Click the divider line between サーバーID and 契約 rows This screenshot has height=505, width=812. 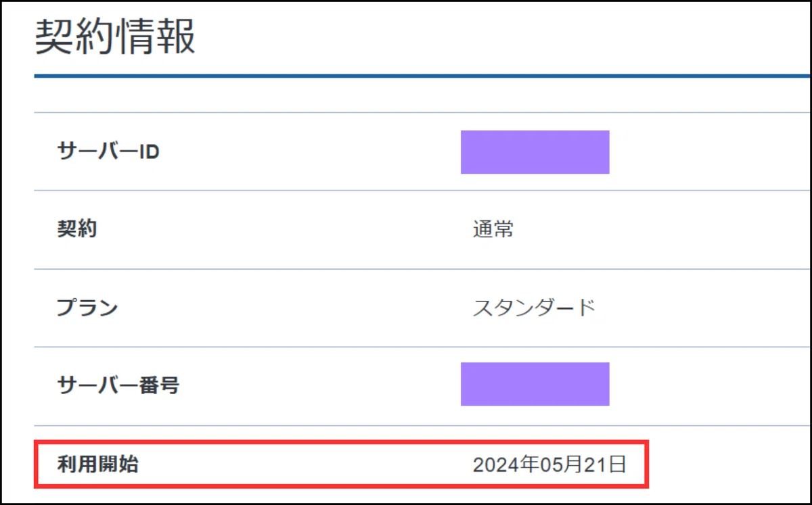(423, 191)
